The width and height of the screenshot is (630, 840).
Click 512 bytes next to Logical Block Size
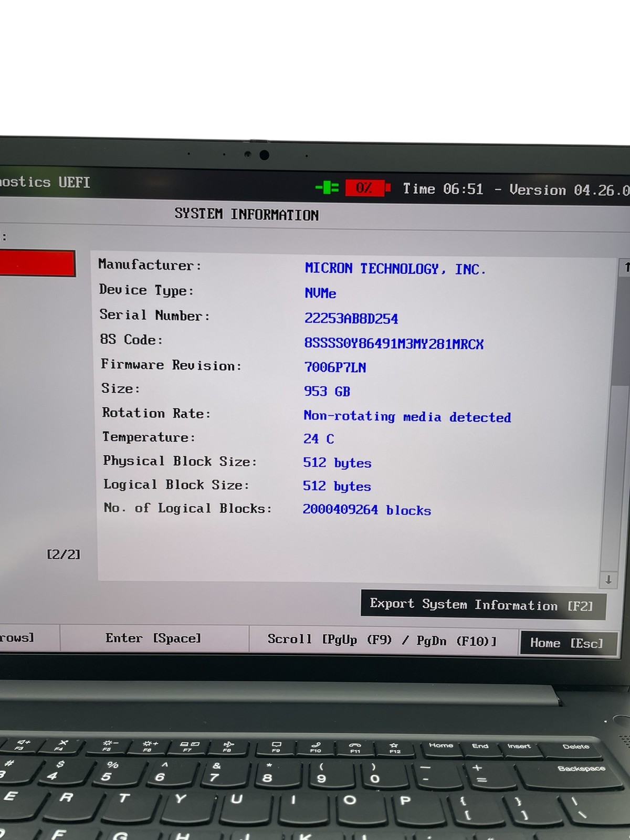[337, 486]
